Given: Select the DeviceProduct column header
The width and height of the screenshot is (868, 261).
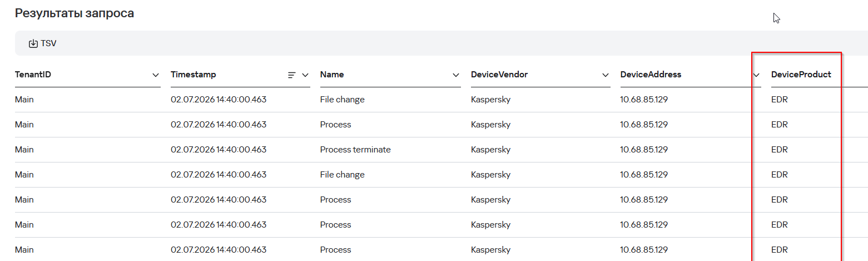Looking at the screenshot, I should 801,75.
